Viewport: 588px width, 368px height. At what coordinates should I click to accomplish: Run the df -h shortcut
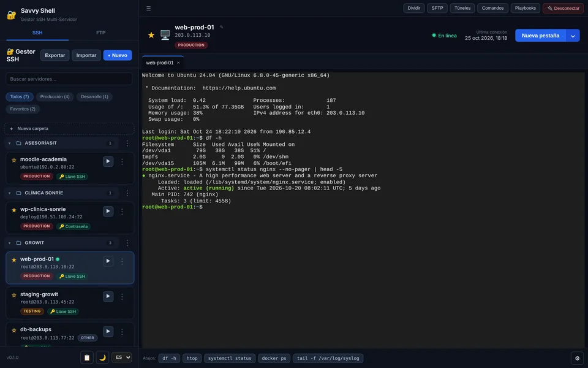click(x=169, y=358)
